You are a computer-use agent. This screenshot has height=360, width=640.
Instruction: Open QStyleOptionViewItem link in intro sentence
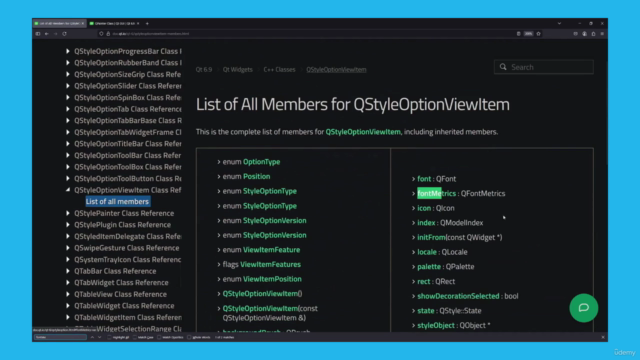(x=363, y=132)
